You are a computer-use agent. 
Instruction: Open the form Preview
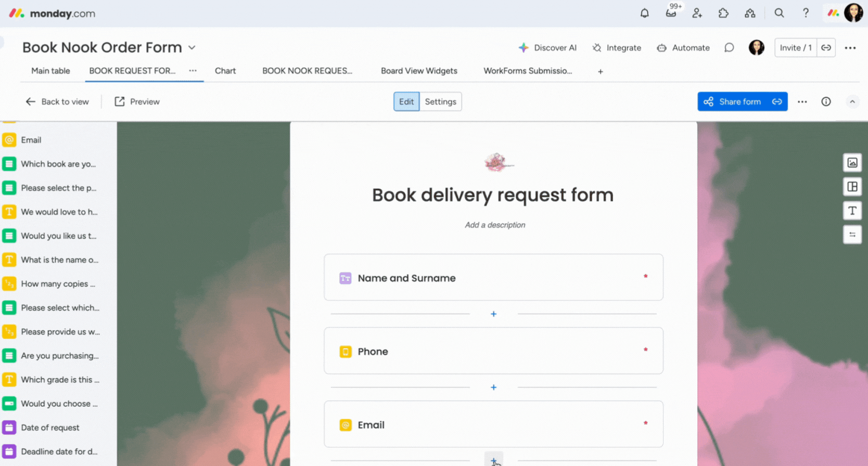[137, 101]
